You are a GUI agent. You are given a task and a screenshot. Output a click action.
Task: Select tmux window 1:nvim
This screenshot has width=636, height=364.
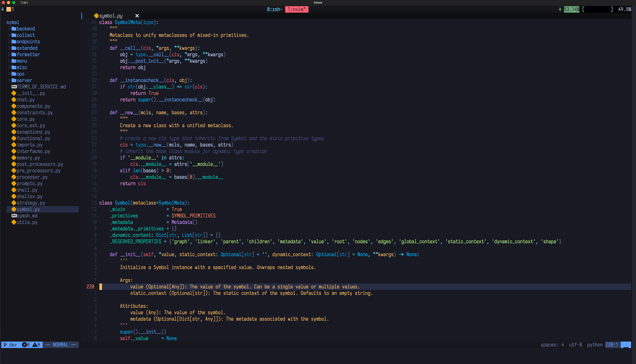297,9
